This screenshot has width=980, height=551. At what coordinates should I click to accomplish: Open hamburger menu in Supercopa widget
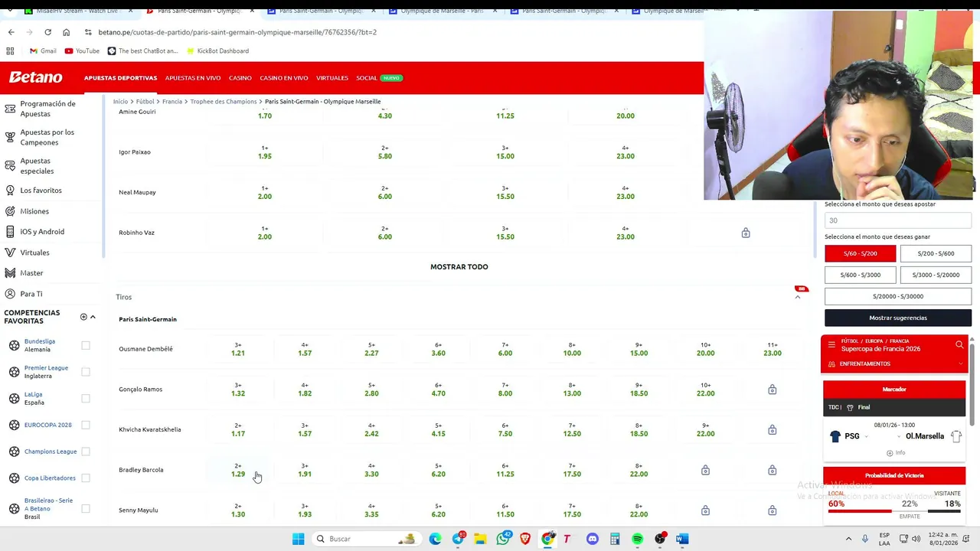[831, 345]
